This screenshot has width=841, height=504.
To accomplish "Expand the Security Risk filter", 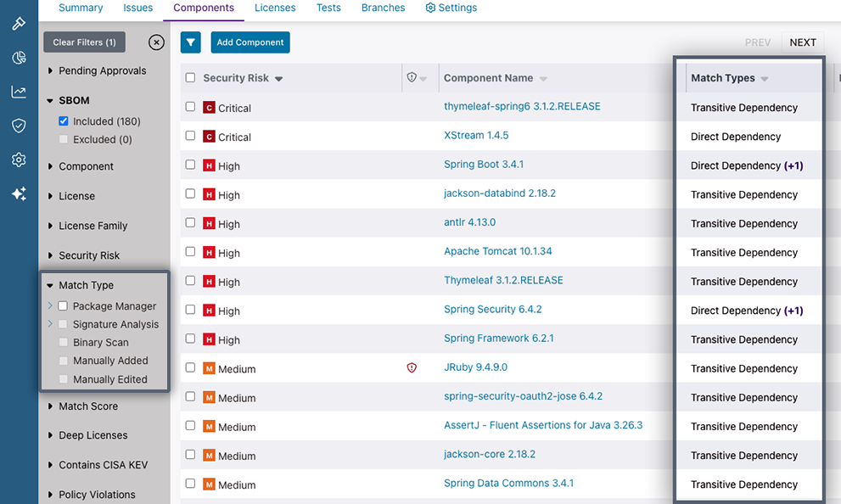I will point(50,255).
